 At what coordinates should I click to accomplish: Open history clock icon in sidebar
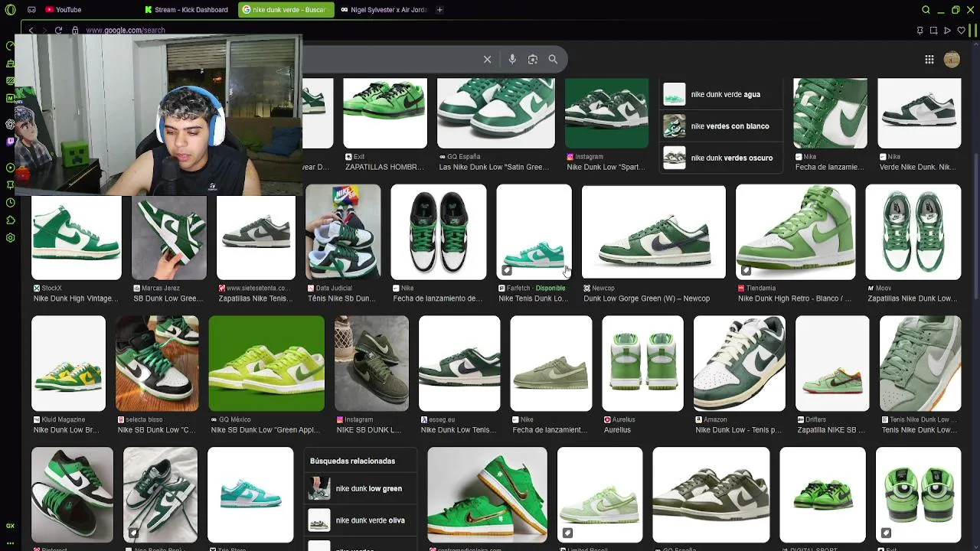[10, 203]
